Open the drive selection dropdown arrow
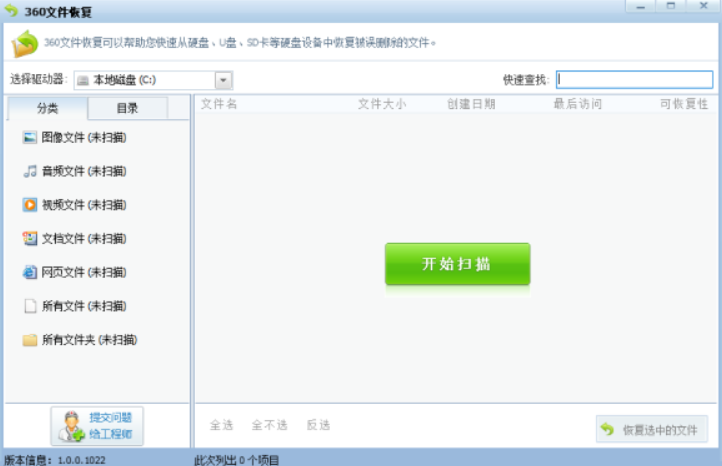Screen dimensions: 722x466 point(223,80)
